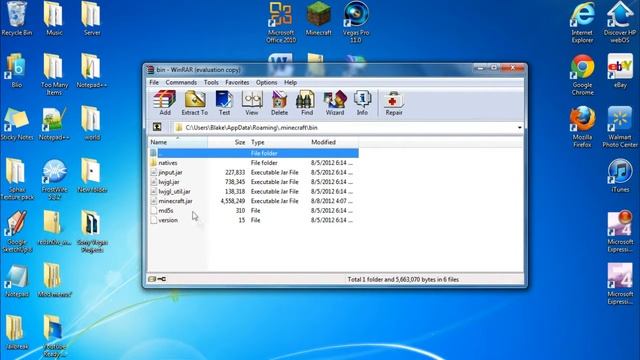Select the version file
Screen dimensions: 640x360
click(253, 220)
